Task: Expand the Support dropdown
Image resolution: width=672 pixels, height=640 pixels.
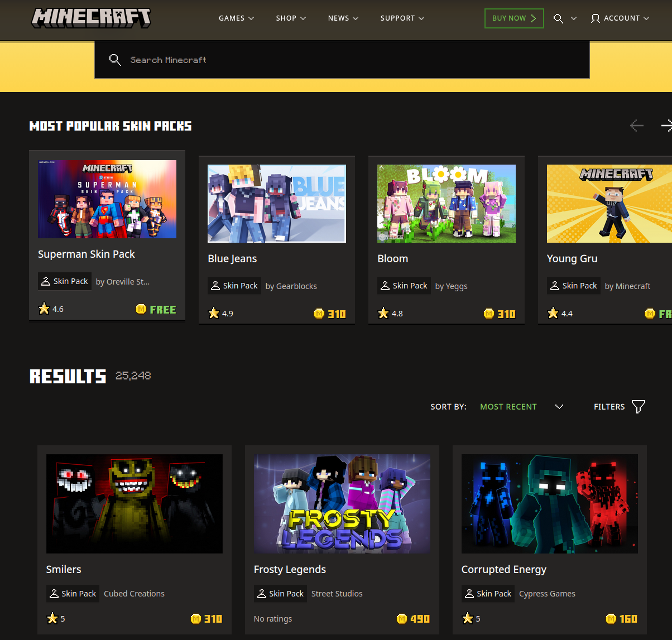Action: tap(402, 18)
